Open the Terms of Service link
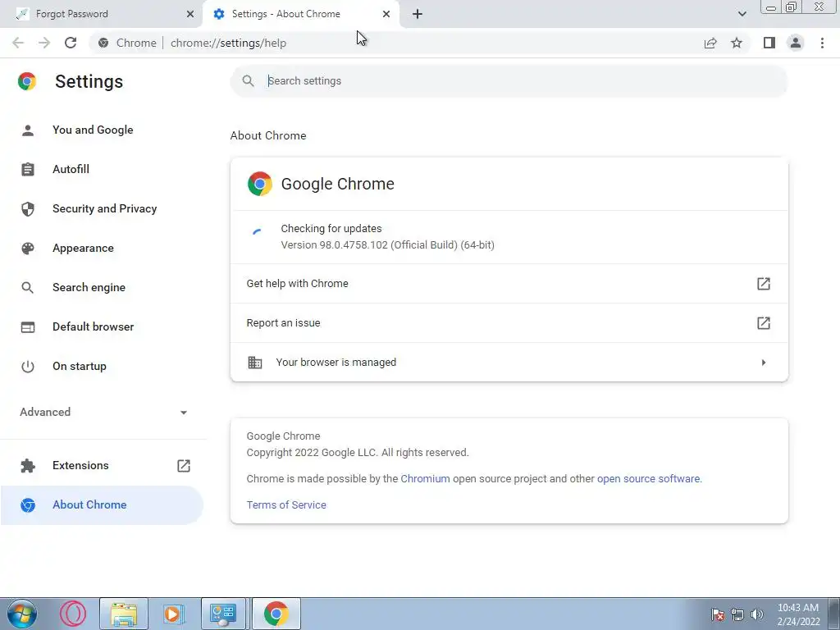 tap(286, 505)
